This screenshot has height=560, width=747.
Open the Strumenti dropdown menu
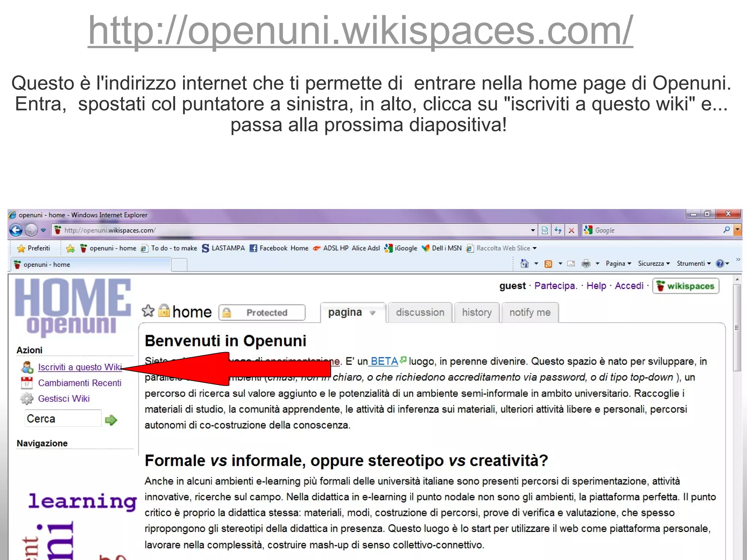(x=693, y=263)
